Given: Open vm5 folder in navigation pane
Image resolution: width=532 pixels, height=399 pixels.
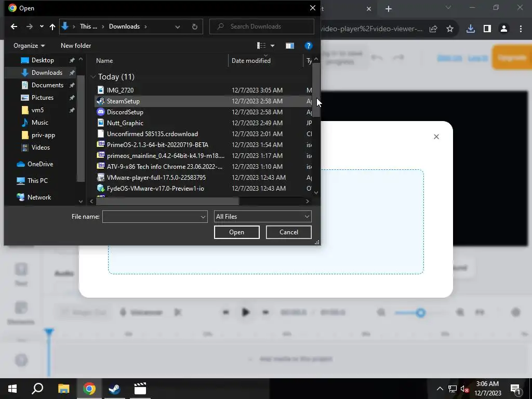Looking at the screenshot, I should coord(37,110).
